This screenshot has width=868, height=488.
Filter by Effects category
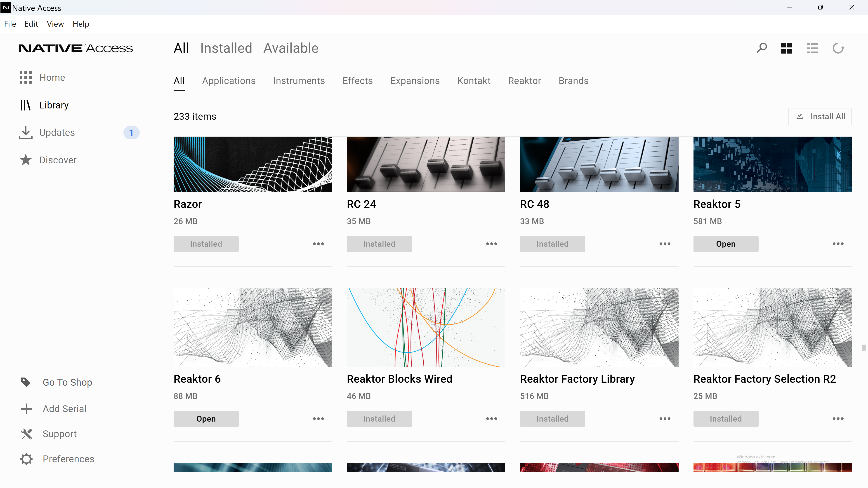pyautogui.click(x=358, y=81)
